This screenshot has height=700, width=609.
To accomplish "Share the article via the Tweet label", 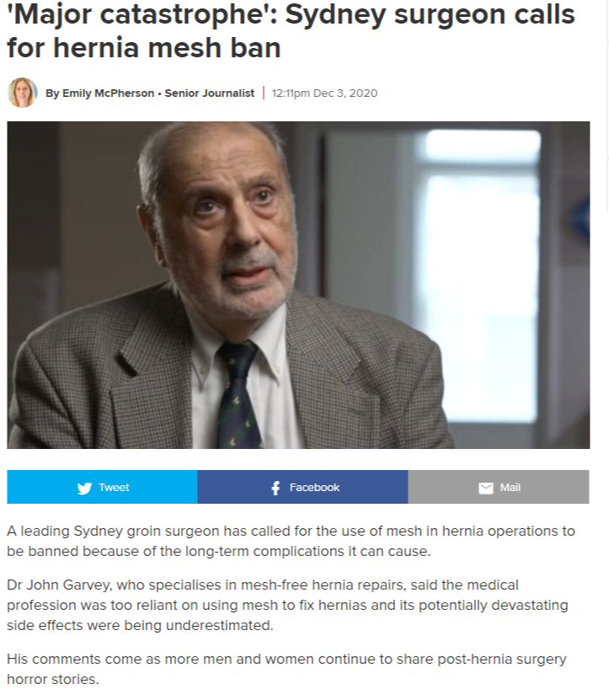I will (114, 488).
